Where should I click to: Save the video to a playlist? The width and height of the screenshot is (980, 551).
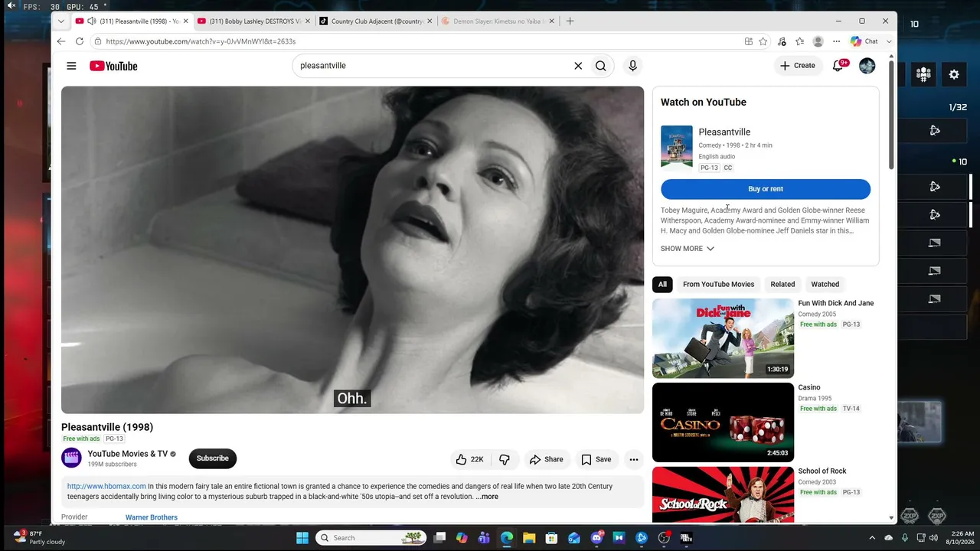596,459
